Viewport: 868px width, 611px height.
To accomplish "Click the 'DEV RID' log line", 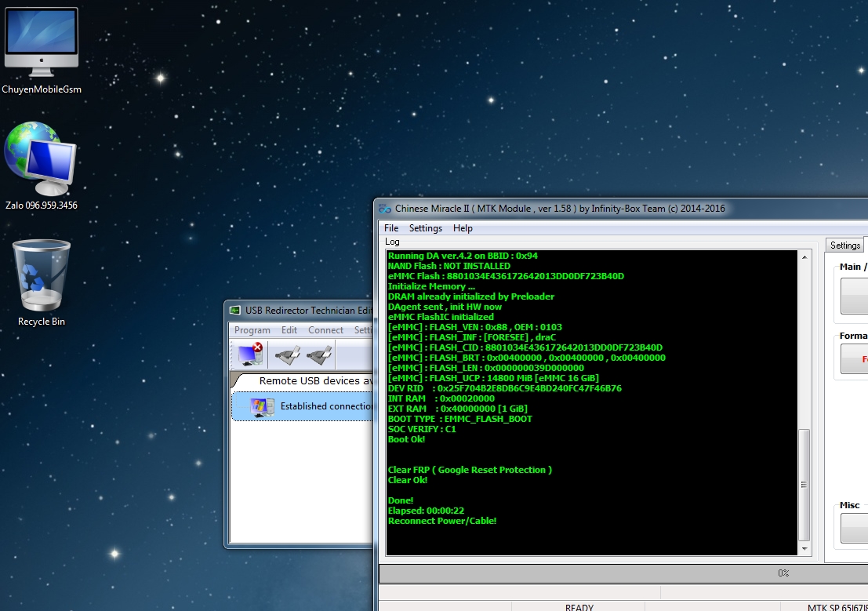I will 504,388.
